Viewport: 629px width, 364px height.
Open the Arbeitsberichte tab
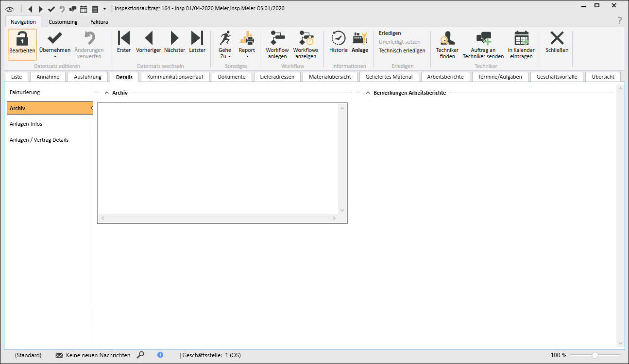(445, 77)
